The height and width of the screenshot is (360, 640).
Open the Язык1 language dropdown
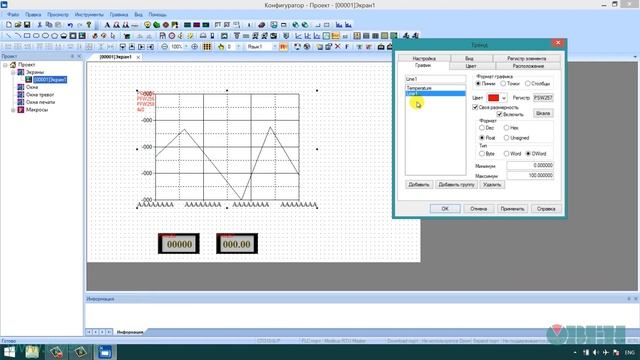[274, 47]
